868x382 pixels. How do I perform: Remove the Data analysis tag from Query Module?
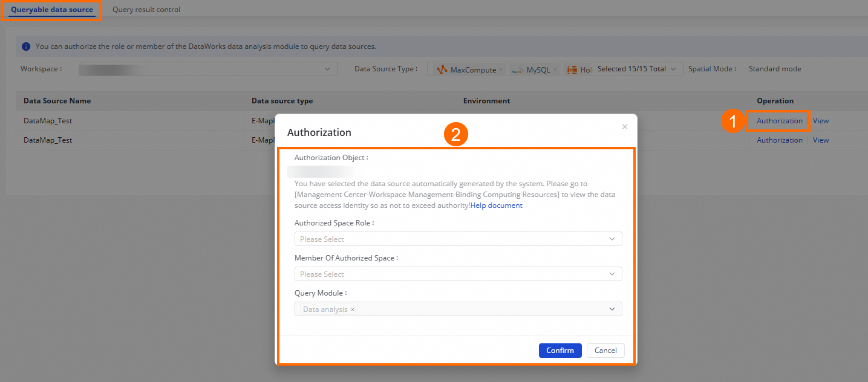pyautogui.click(x=353, y=309)
